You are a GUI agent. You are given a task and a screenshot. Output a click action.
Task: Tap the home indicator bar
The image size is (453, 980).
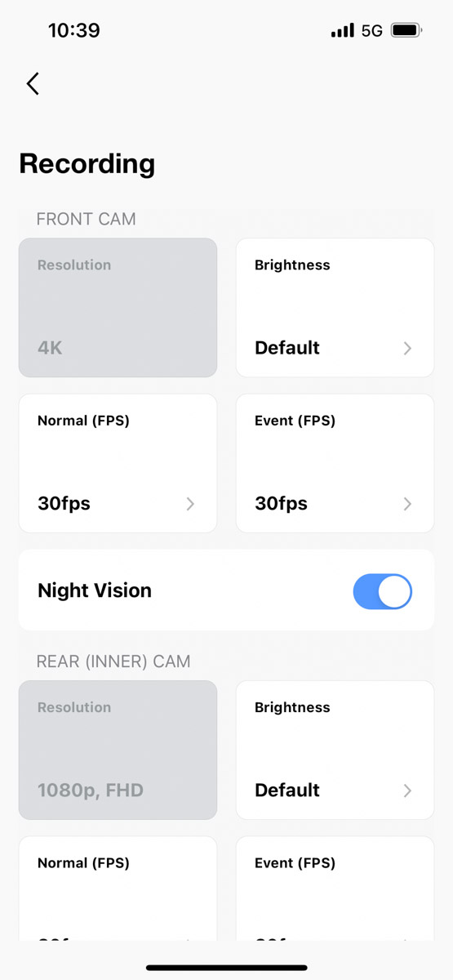(226, 967)
